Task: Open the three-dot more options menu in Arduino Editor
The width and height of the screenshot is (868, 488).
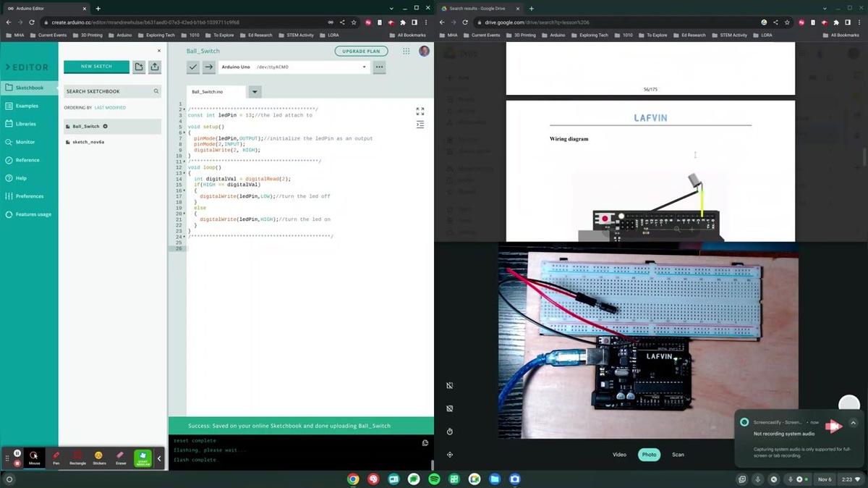Action: (x=379, y=67)
